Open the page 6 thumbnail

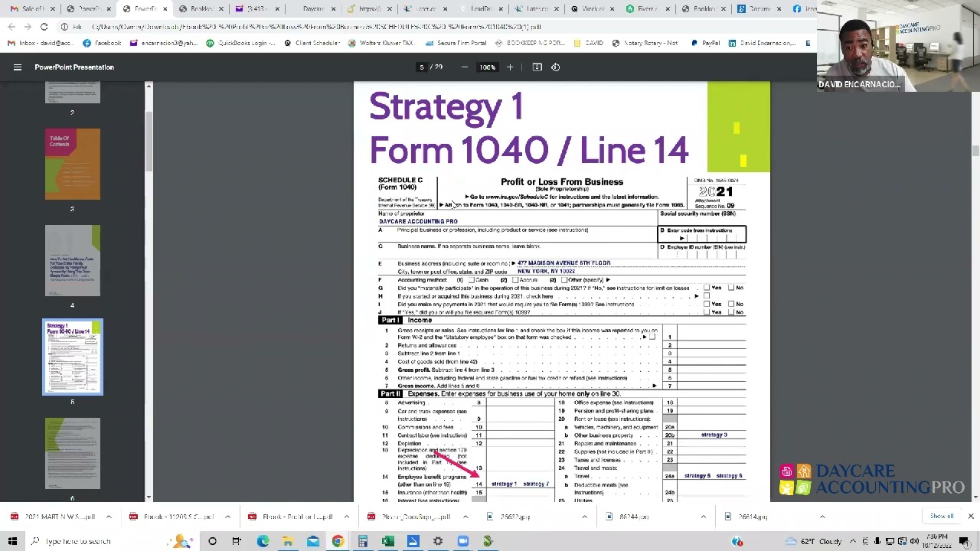72,453
